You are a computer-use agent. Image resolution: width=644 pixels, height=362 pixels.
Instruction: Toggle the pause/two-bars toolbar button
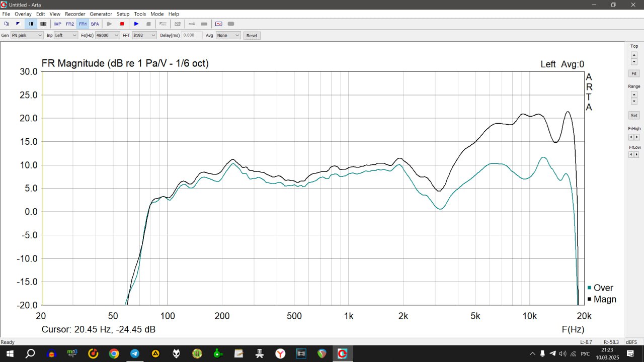pyautogui.click(x=31, y=24)
